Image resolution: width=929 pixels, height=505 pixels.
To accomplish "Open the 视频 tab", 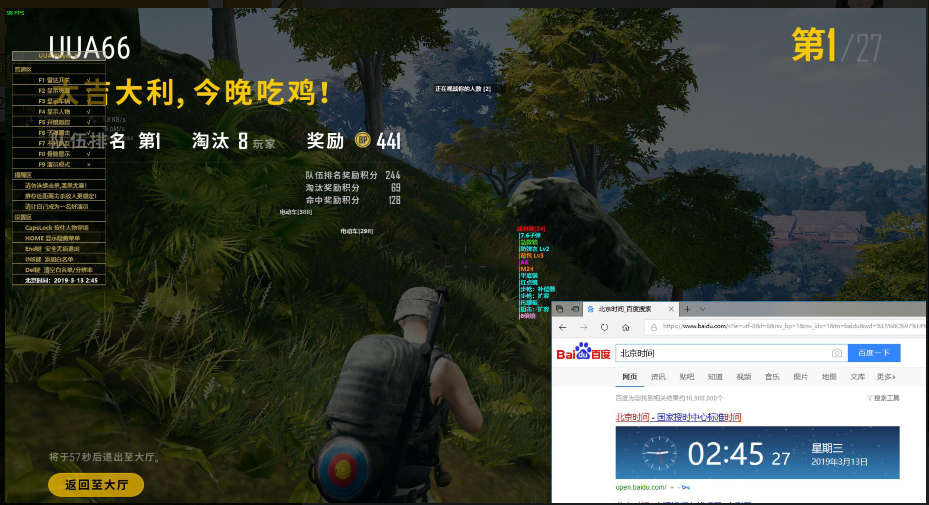I will [744, 376].
